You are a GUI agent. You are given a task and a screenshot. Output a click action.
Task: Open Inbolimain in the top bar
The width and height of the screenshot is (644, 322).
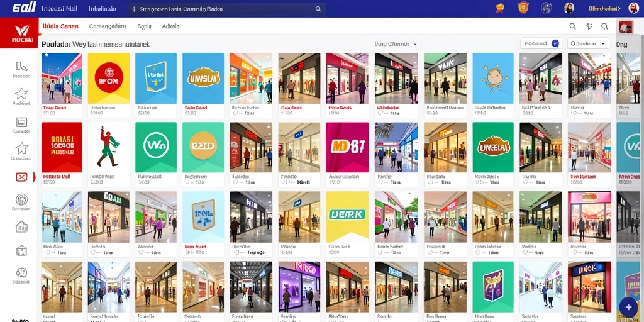(x=103, y=9)
